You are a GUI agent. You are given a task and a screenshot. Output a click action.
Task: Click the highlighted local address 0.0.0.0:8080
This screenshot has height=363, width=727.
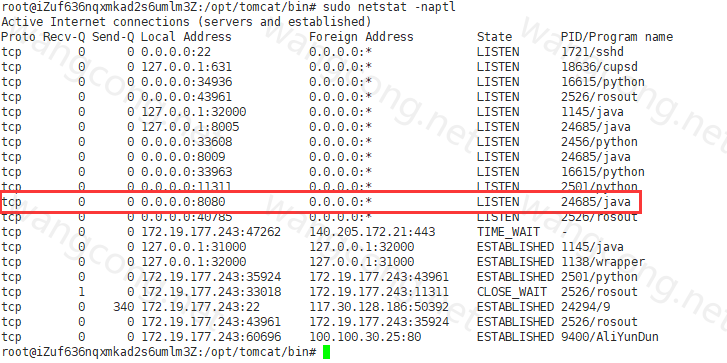pyautogui.click(x=183, y=202)
